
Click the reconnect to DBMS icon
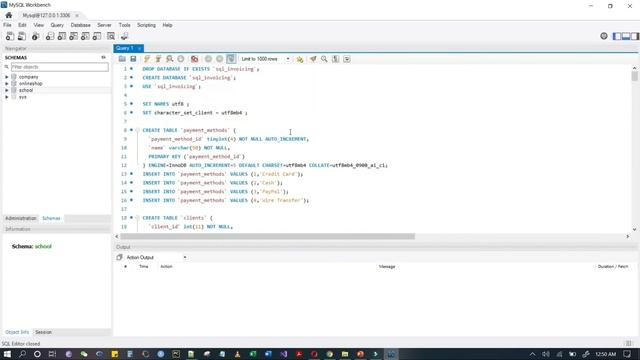(124, 36)
